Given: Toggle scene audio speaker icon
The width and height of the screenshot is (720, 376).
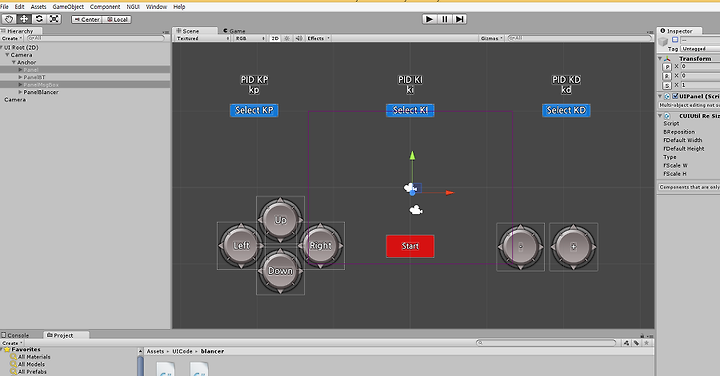Looking at the screenshot, I should coord(298,39).
